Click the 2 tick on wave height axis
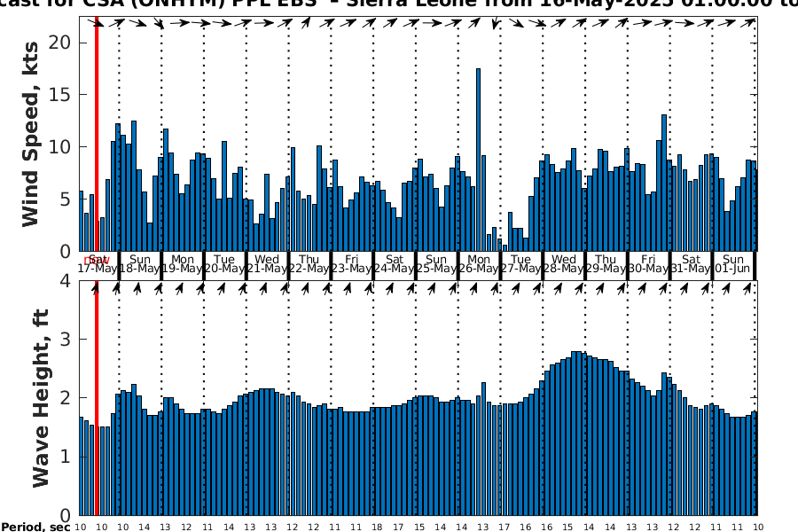 [x=65, y=397]
